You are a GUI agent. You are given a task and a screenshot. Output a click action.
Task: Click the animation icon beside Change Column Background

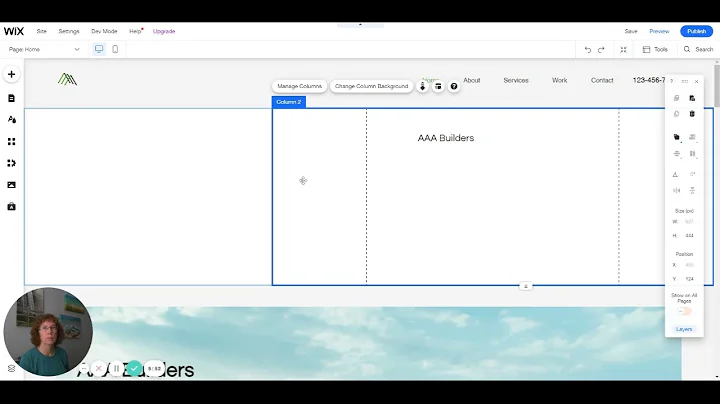[422, 86]
